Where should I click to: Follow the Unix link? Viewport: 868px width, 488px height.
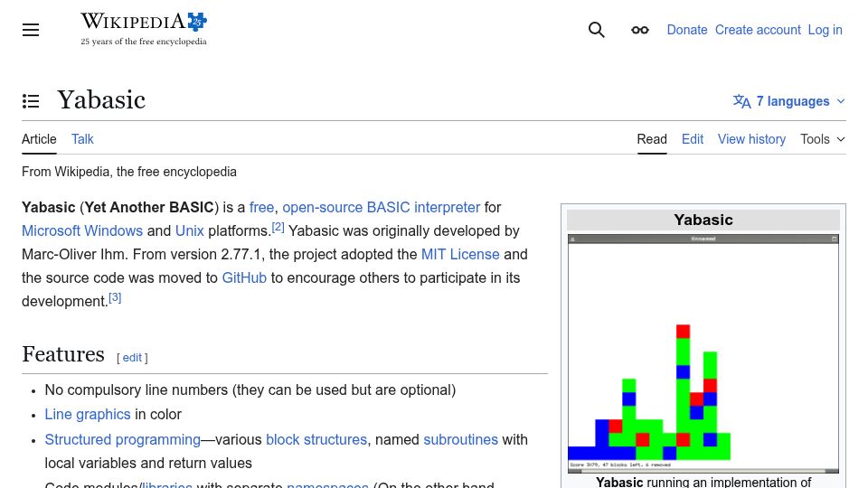pos(189,230)
